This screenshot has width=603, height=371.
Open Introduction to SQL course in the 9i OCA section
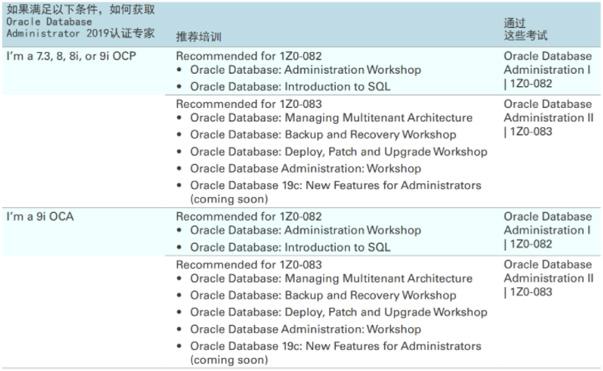[290, 247]
